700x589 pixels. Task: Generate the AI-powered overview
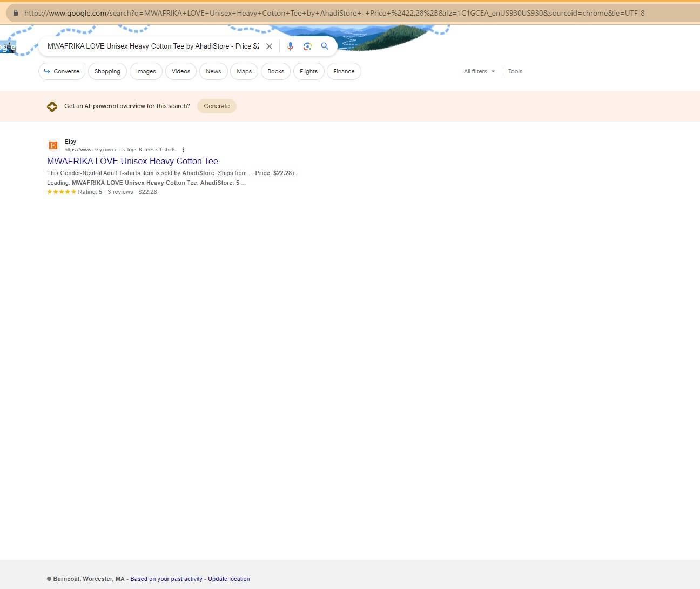[217, 106]
